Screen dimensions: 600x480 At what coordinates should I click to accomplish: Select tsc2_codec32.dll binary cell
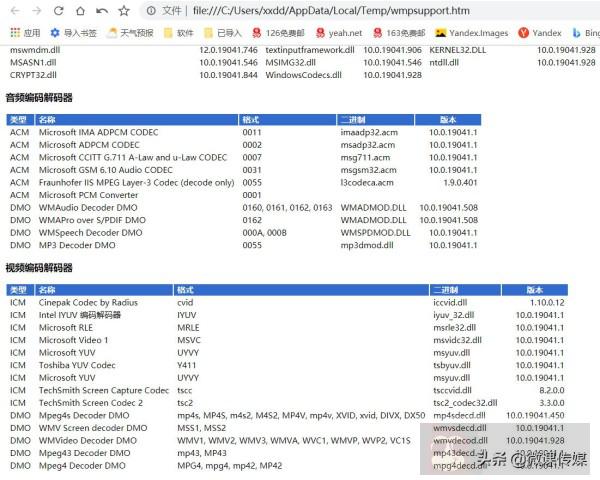tap(465, 403)
